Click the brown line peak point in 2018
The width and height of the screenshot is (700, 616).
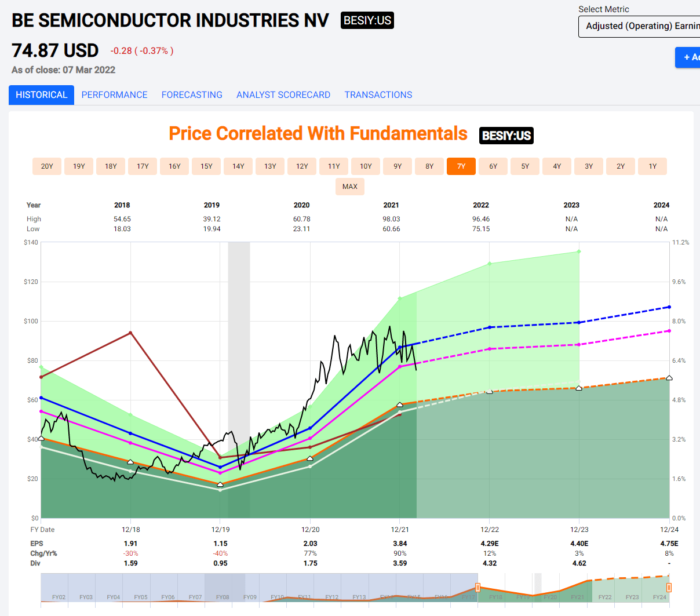click(131, 333)
